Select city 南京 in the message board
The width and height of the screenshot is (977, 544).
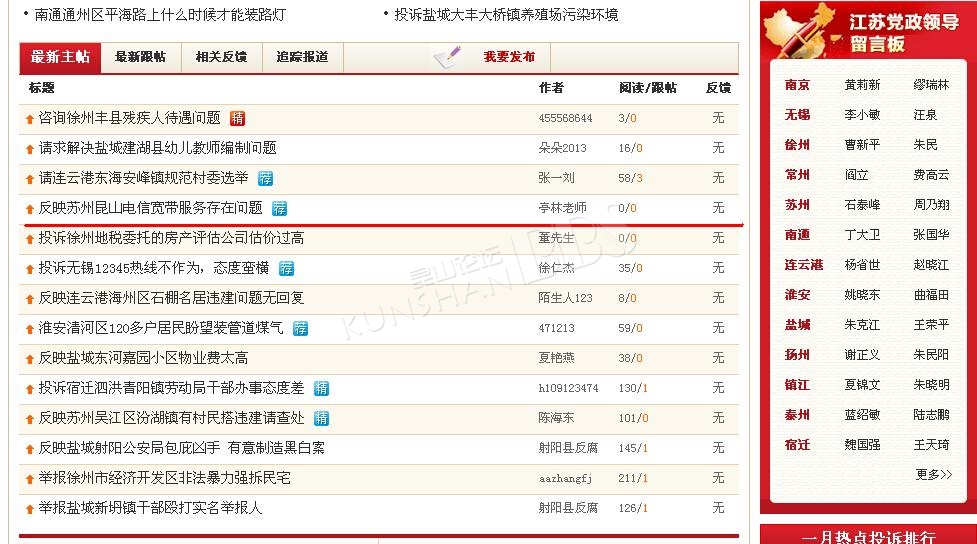click(x=797, y=85)
